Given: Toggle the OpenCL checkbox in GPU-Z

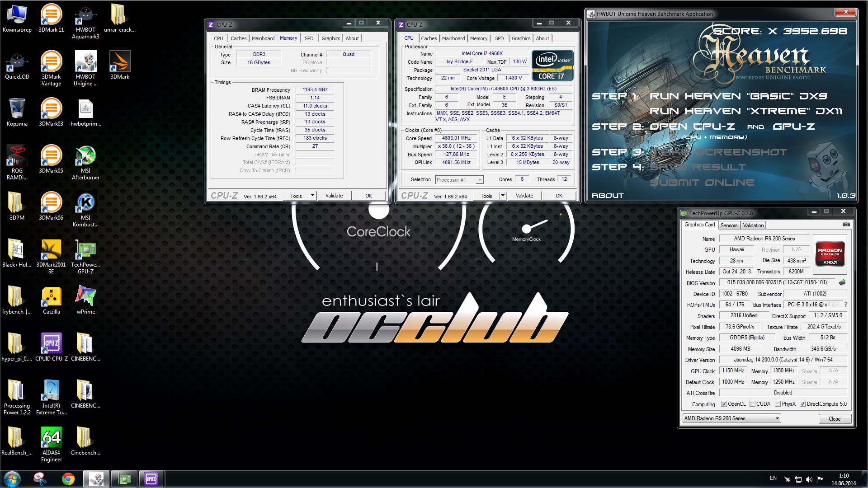Looking at the screenshot, I should tap(724, 404).
